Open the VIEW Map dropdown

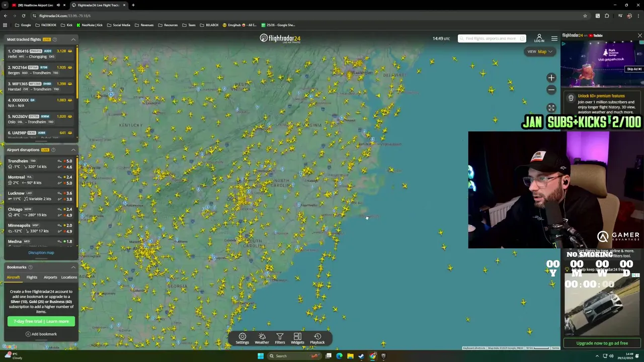coord(539,51)
